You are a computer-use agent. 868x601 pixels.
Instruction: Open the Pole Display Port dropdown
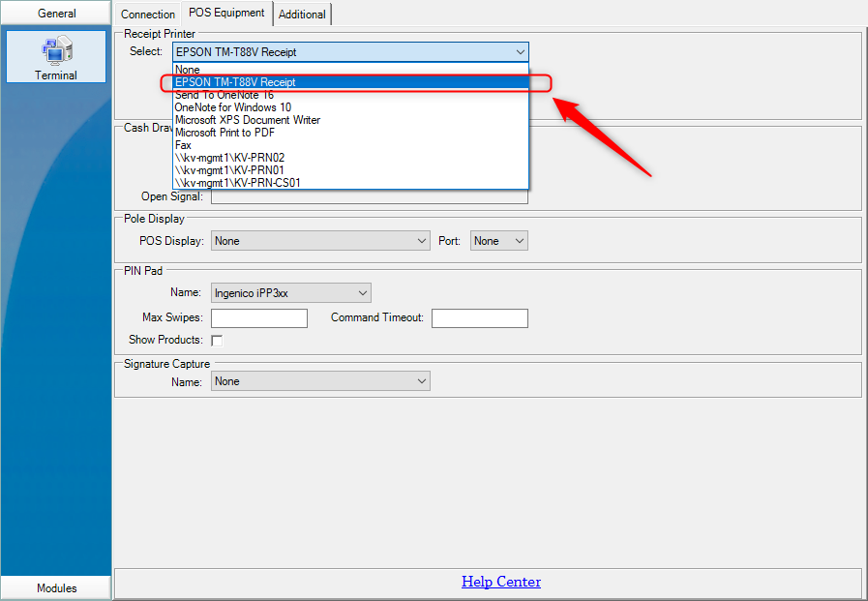498,241
